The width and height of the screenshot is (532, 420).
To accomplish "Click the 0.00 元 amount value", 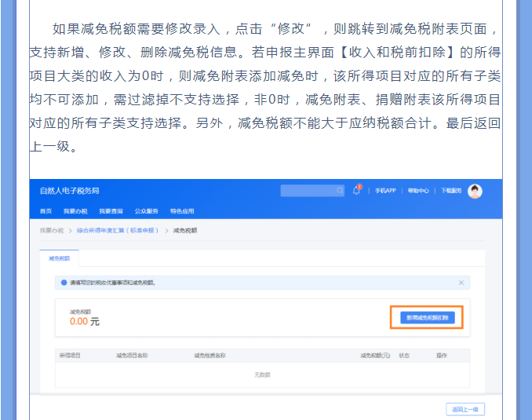I will [85, 322].
